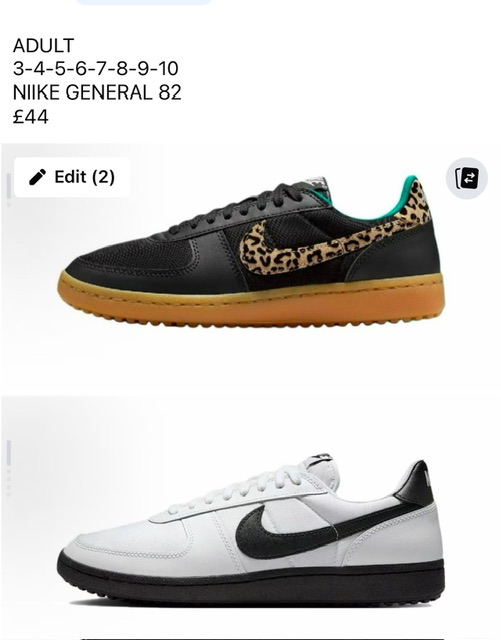Screen dimensions: 501x640
Task: Click the black heel tab of white shoe
Action: (x=415, y=482)
